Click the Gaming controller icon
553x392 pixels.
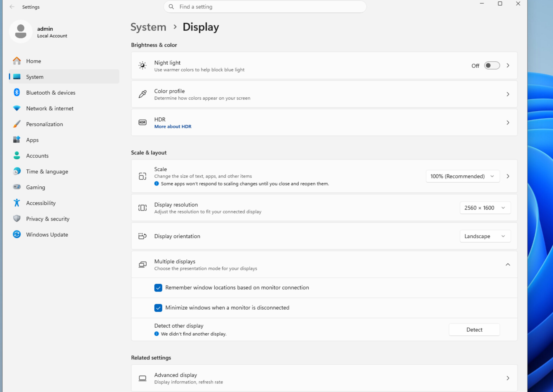(17, 187)
